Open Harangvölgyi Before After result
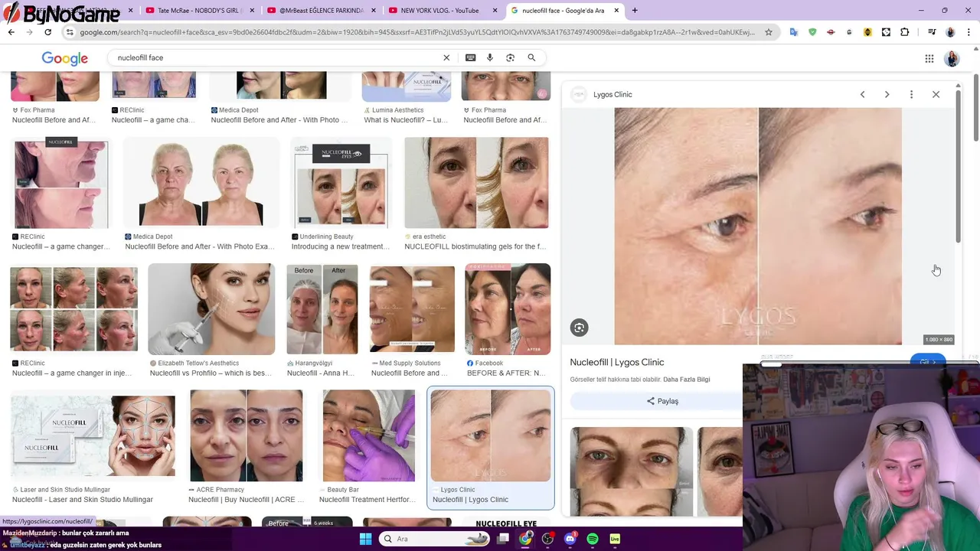The width and height of the screenshot is (980, 551). [322, 309]
